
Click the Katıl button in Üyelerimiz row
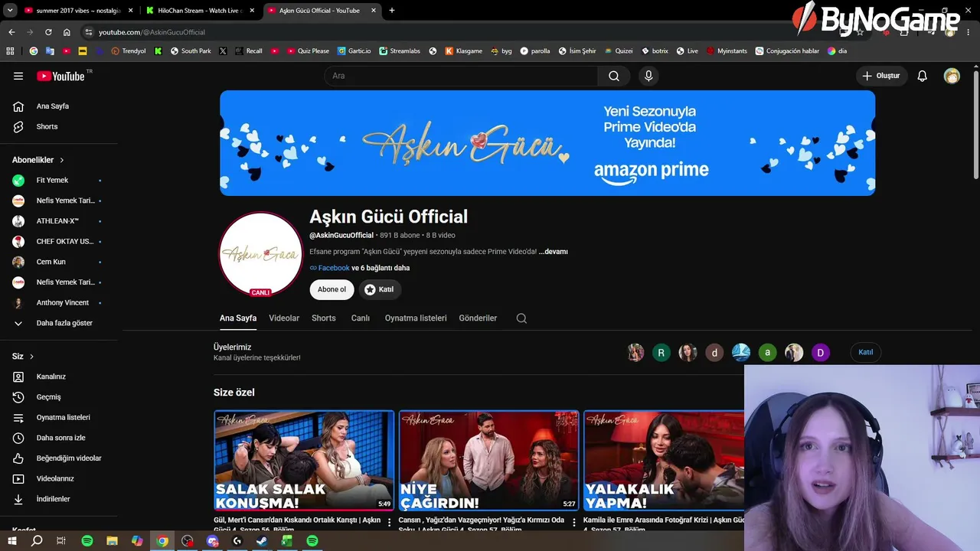pos(866,352)
